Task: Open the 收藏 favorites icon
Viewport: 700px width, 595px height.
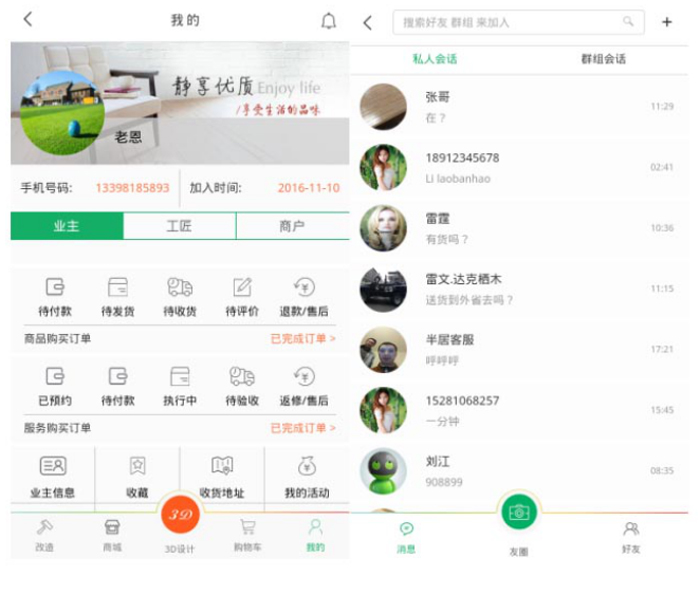Action: tap(137, 466)
